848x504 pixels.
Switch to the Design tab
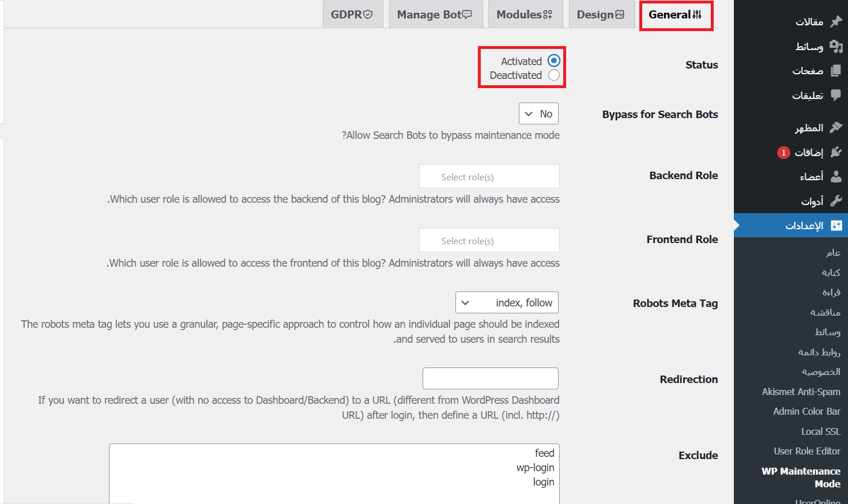pyautogui.click(x=601, y=15)
